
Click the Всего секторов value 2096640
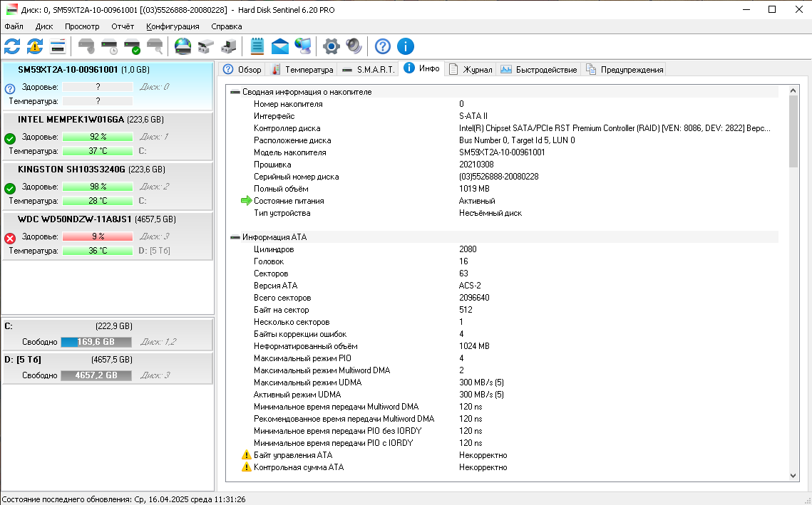474,298
